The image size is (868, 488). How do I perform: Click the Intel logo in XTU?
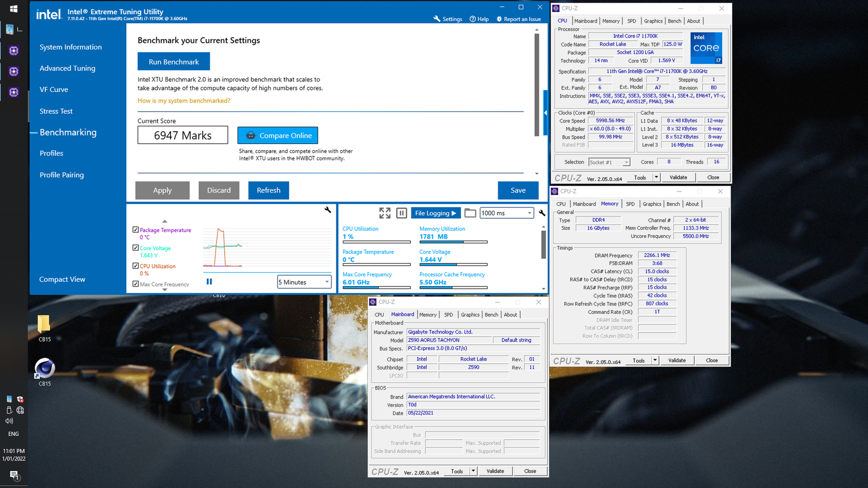49,14
